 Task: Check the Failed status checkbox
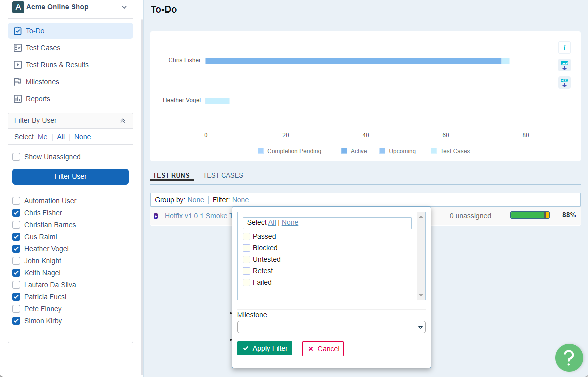[x=246, y=282]
